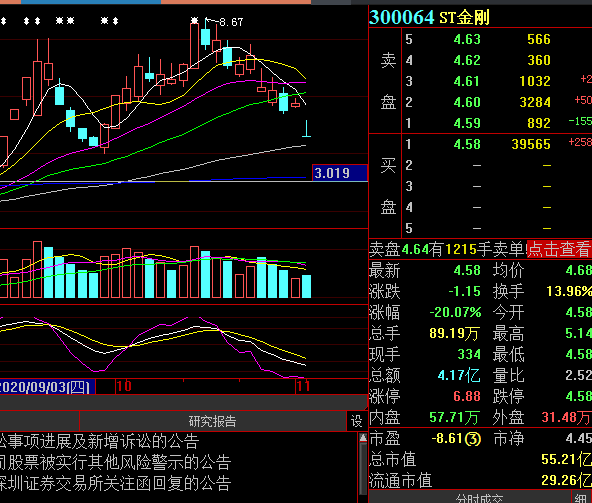Click the last cyan candlestick

[x=306, y=128]
